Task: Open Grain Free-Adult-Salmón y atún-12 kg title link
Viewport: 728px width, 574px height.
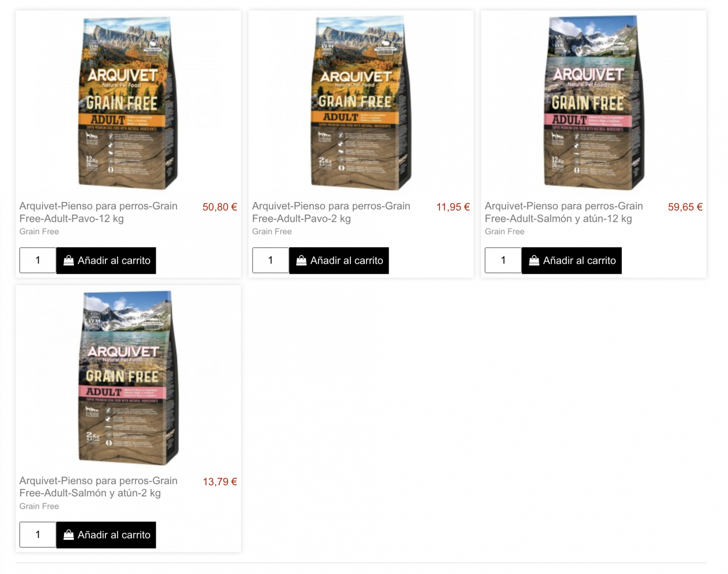Action: (x=564, y=212)
